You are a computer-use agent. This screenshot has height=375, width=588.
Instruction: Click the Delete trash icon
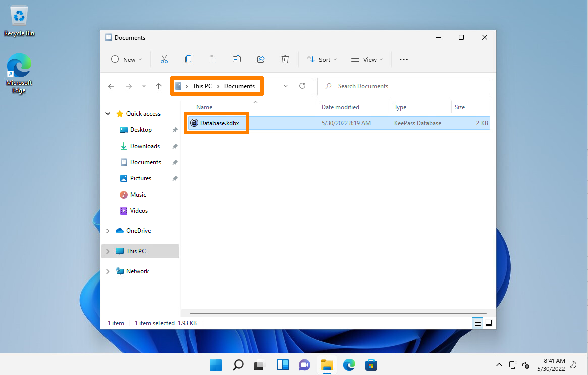285,59
